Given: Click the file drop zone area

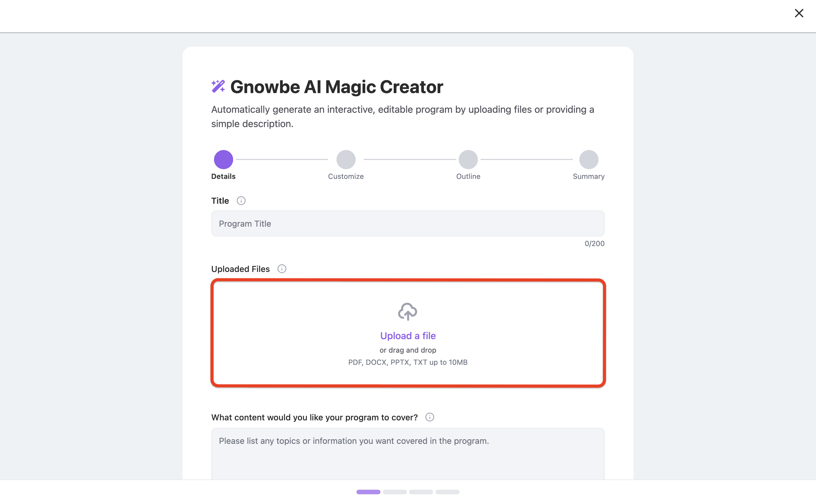Looking at the screenshot, I should pyautogui.click(x=408, y=333).
